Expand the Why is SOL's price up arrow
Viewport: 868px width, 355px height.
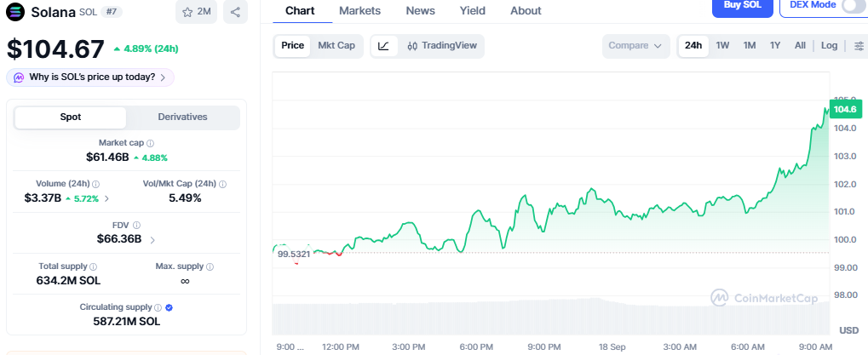tap(163, 78)
